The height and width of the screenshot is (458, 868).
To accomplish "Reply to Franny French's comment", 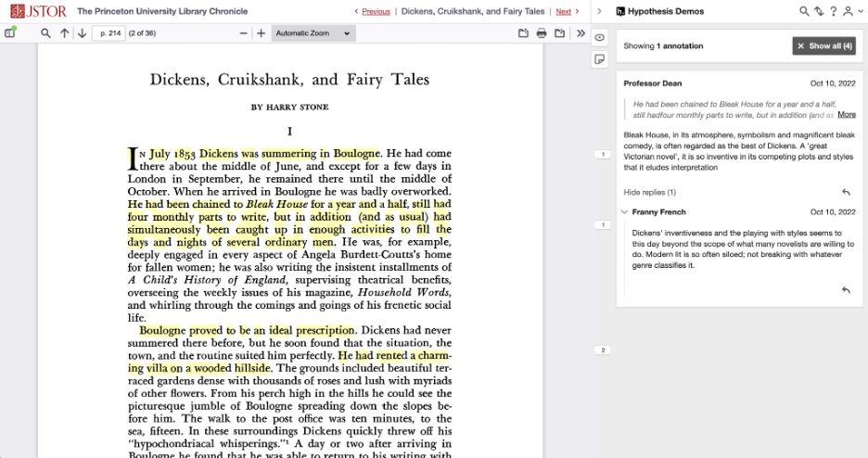I will tap(846, 290).
